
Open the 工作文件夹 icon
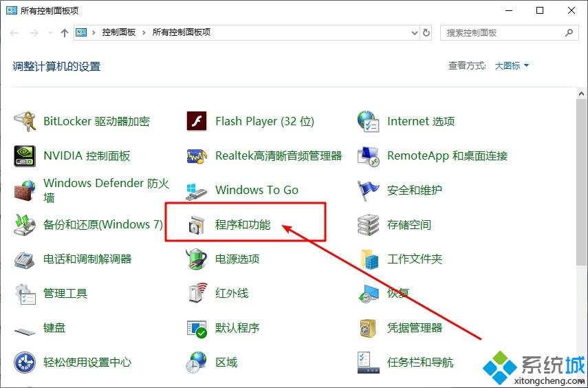click(x=369, y=259)
